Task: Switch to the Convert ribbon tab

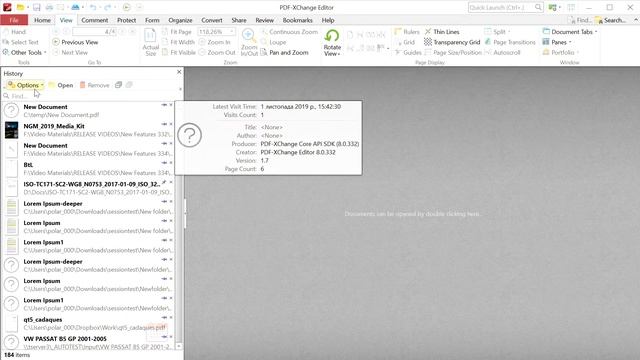Action: point(211,20)
